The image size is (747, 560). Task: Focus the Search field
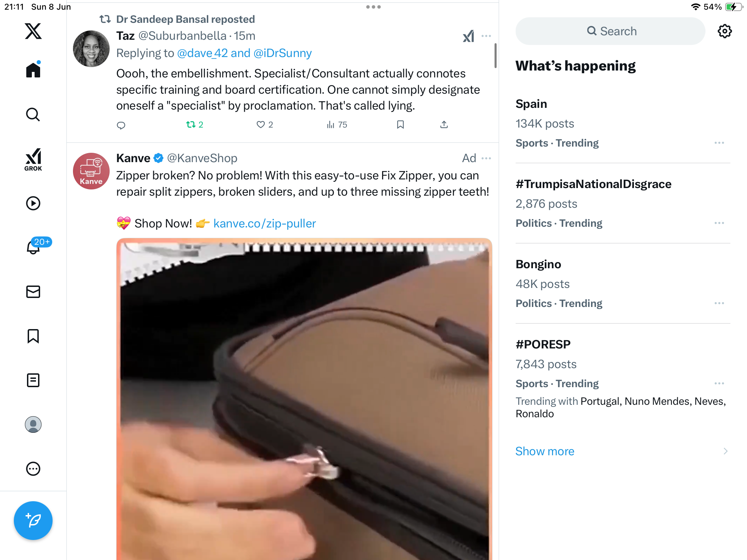tap(610, 31)
